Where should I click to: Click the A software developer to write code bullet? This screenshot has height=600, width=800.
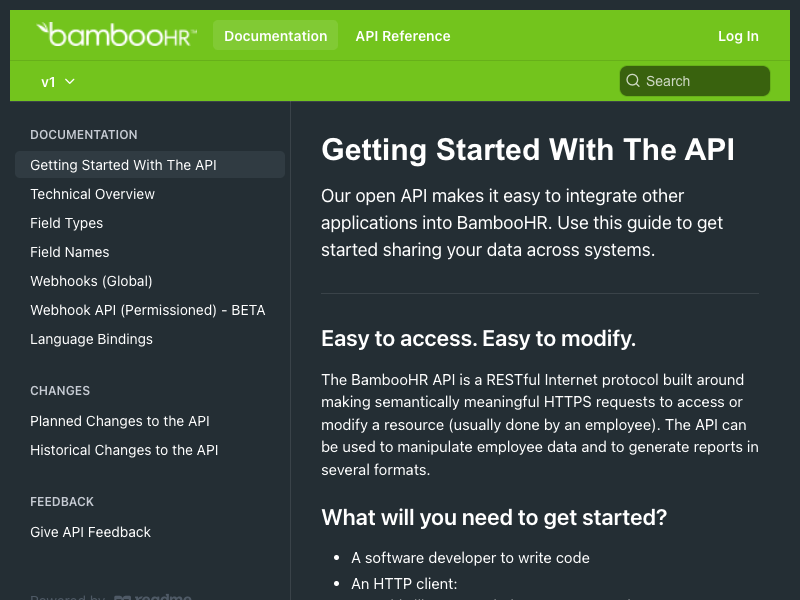click(470, 558)
